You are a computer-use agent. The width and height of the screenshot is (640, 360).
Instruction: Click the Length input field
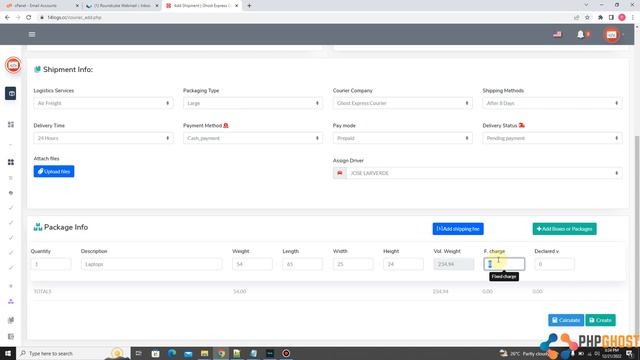click(302, 264)
